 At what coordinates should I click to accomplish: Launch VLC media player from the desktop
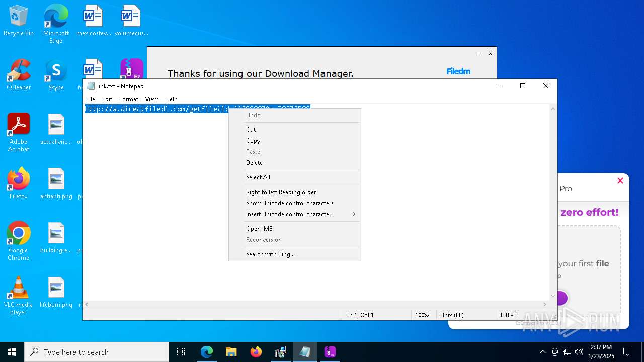tap(19, 295)
